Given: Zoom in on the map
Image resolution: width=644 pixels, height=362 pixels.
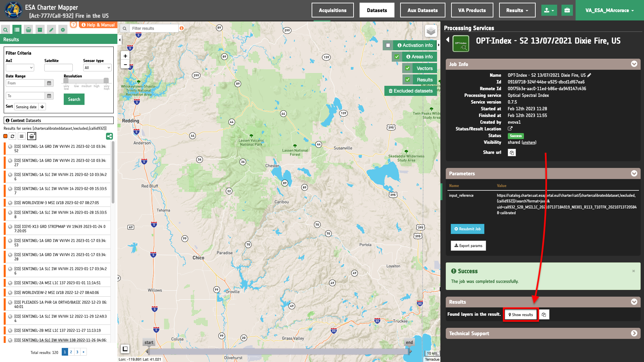Looking at the screenshot, I should coord(125,56).
